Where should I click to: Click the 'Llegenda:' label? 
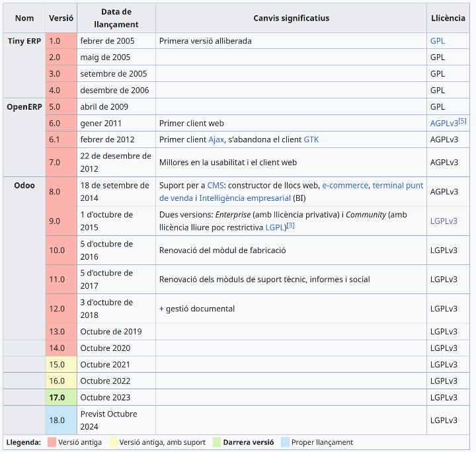click(23, 442)
